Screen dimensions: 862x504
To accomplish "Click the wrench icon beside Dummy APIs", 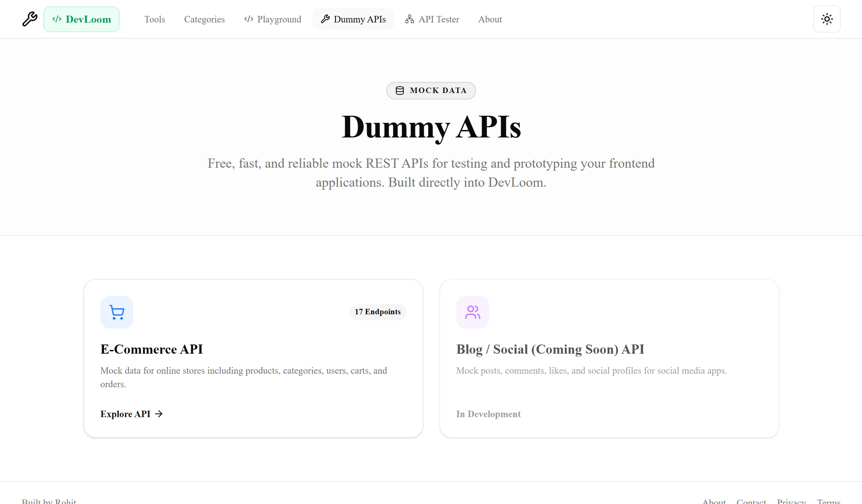I will pyautogui.click(x=325, y=19).
